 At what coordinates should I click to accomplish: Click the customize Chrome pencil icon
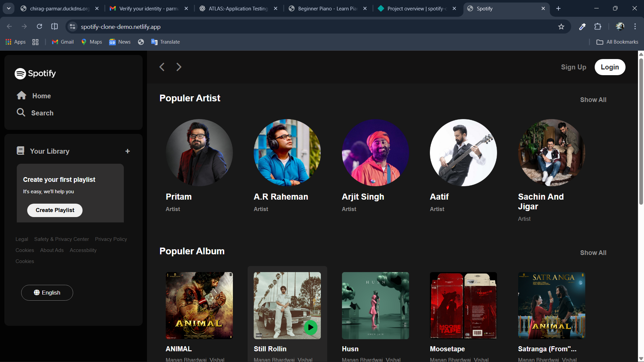point(582,27)
